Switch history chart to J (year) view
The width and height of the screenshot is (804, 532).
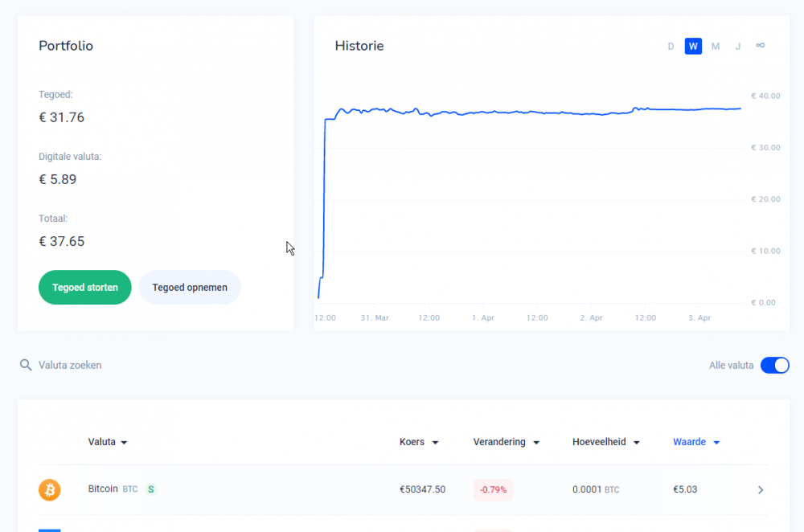click(x=737, y=47)
